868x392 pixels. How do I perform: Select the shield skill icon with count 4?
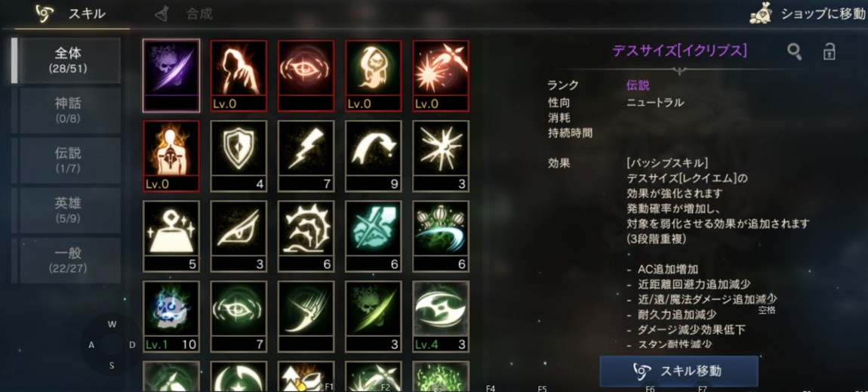pyautogui.click(x=239, y=156)
